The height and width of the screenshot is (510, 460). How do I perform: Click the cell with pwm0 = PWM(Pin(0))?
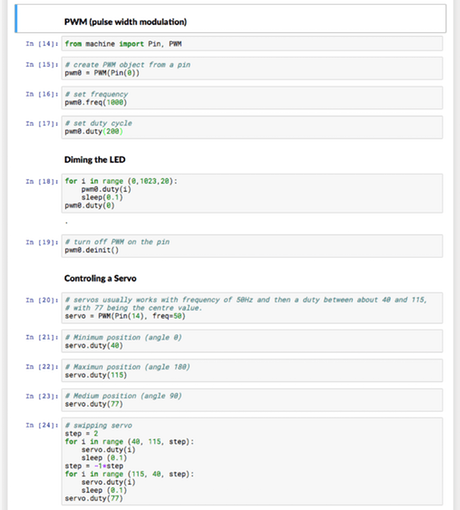(x=252, y=68)
